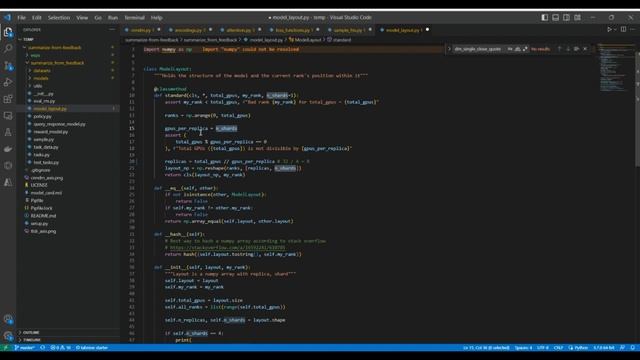The height and width of the screenshot is (360, 640).
Task: Click the feedback icon in status bar
Action: (x=622, y=348)
